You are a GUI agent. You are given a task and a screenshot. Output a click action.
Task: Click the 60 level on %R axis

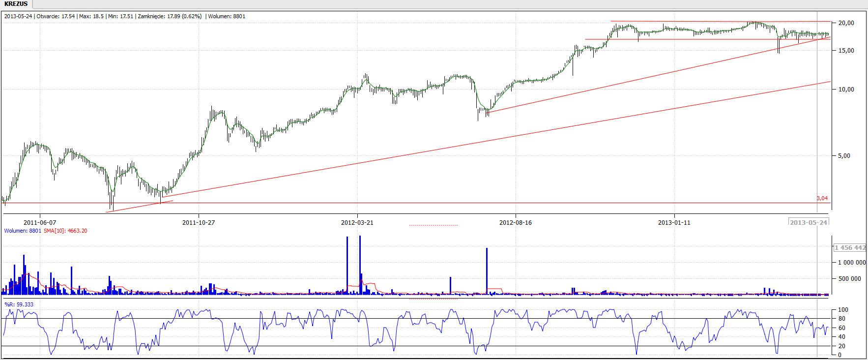(x=842, y=328)
